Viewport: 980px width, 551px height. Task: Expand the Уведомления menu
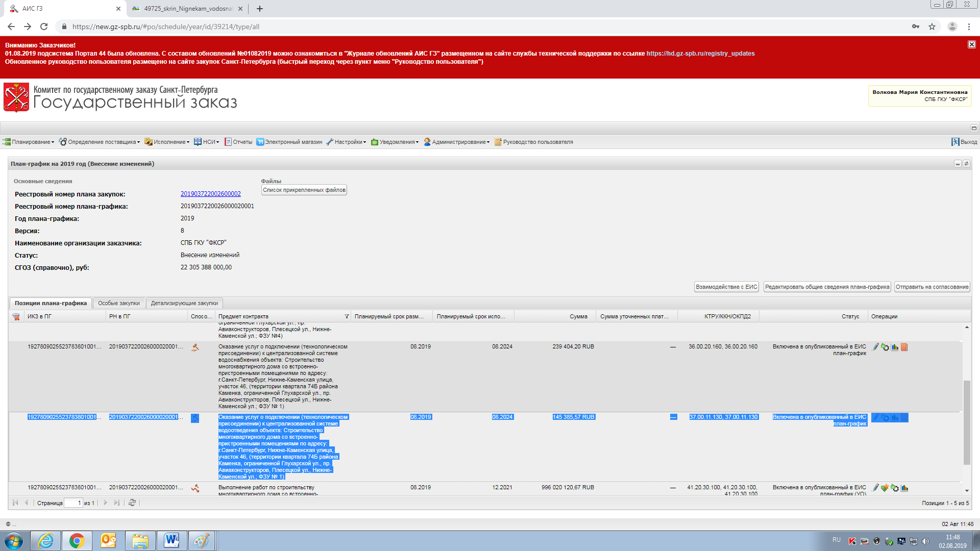(395, 142)
